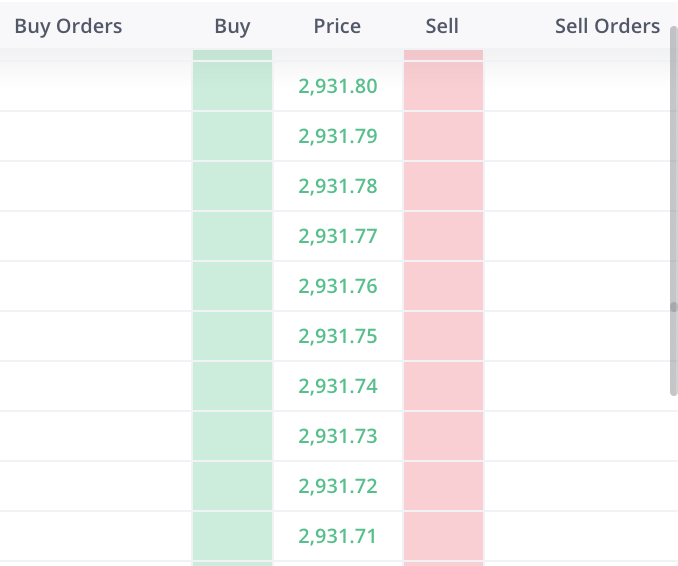Viewport: 678px width, 566px height.
Task: Click the Sell column header
Action: pyautogui.click(x=442, y=26)
